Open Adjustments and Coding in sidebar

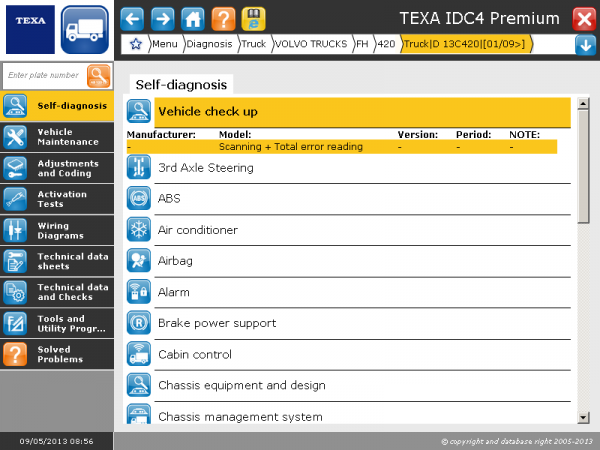(57, 168)
